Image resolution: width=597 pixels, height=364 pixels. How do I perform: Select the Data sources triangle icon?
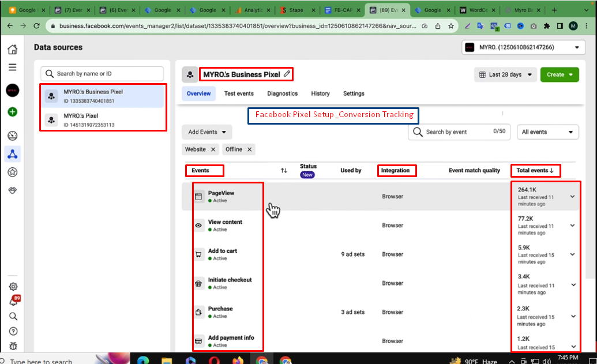point(13,154)
